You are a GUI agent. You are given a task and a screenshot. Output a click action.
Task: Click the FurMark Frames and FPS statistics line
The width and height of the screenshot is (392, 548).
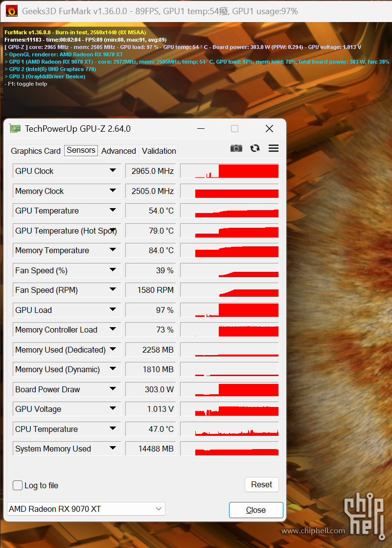[86, 40]
